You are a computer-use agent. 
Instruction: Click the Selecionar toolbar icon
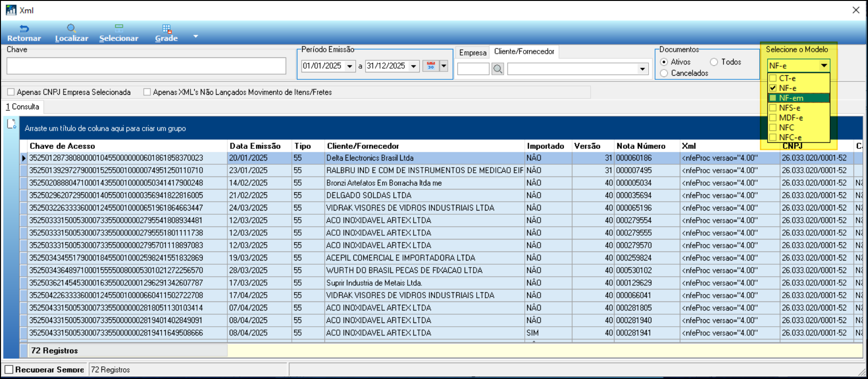[x=119, y=29]
